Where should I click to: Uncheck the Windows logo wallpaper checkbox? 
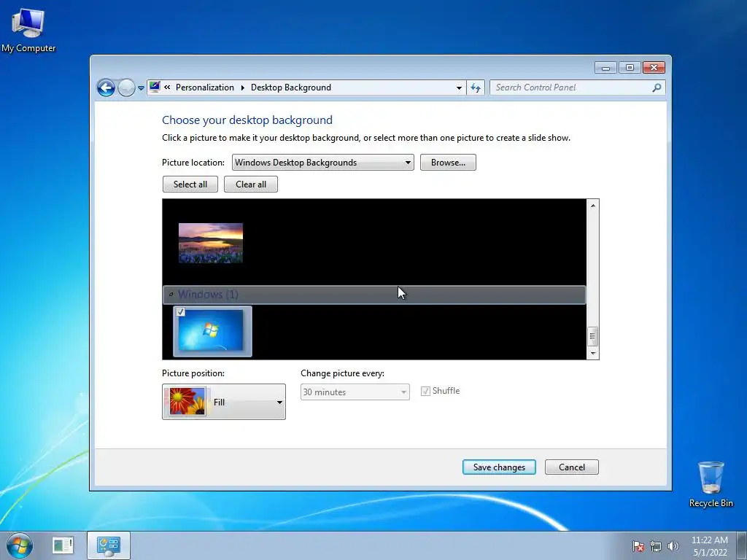point(181,312)
